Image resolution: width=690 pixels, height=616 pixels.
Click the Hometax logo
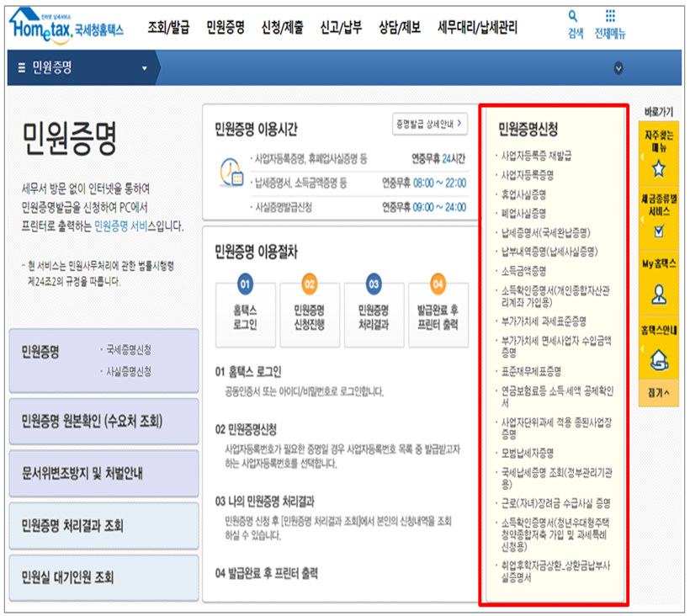[66, 26]
